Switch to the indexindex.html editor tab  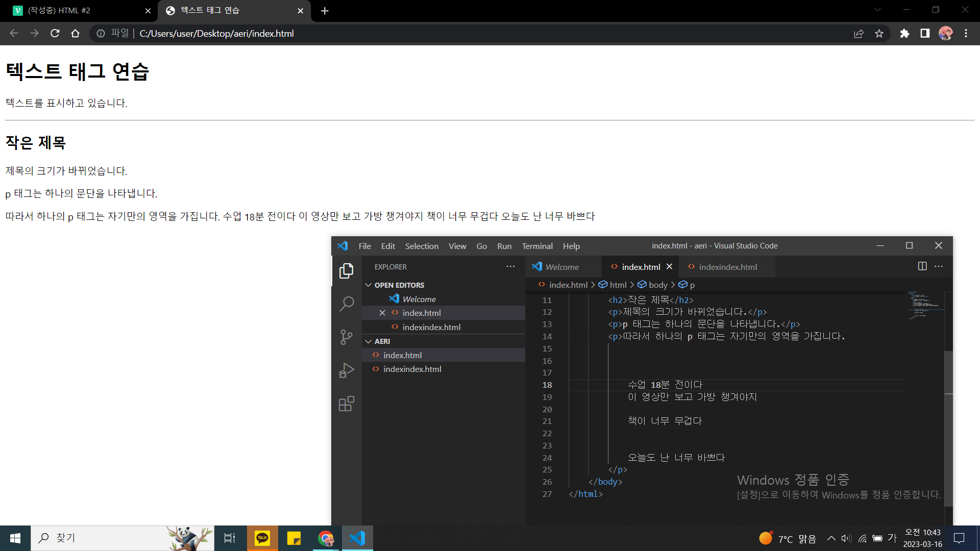pyautogui.click(x=727, y=267)
